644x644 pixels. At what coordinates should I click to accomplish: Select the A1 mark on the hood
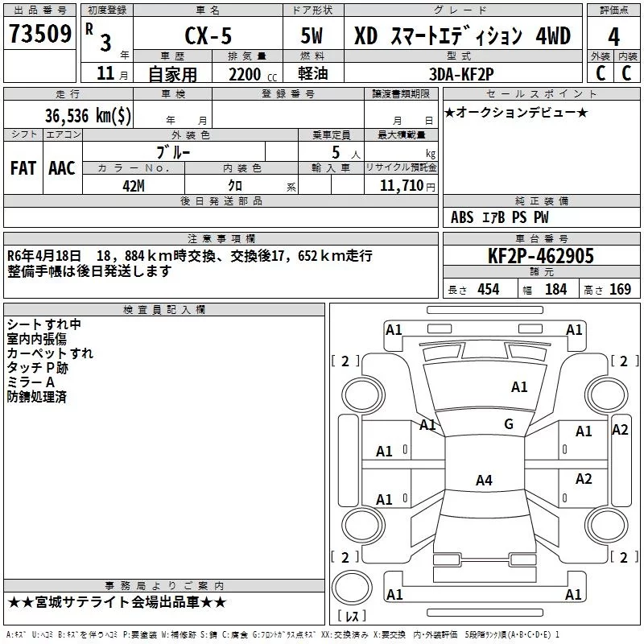pos(519,387)
